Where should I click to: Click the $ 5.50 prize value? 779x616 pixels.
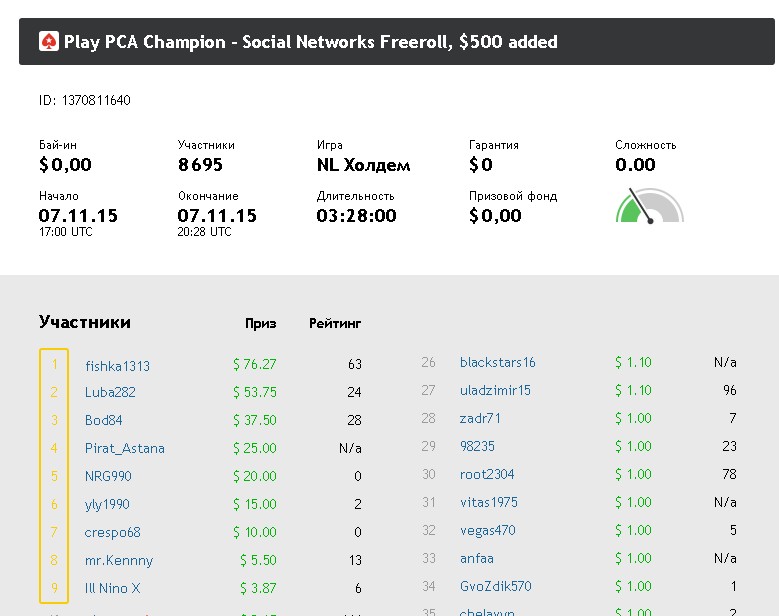tap(258, 560)
